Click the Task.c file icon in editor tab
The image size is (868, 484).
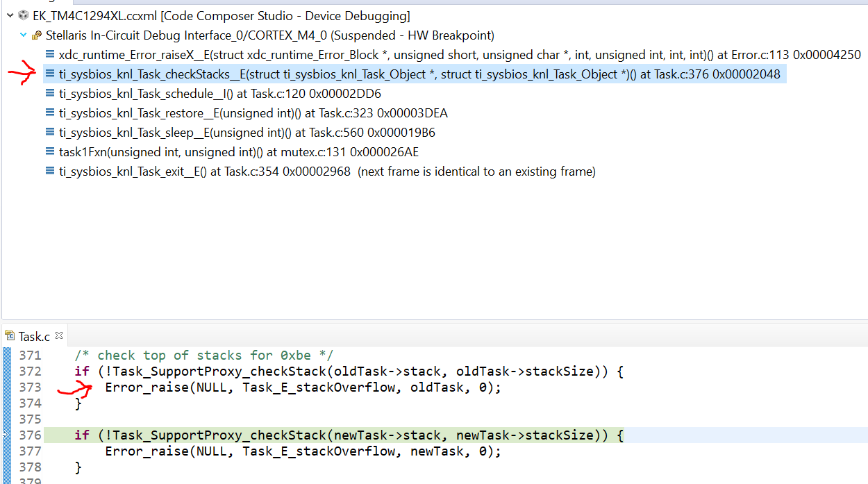10,336
